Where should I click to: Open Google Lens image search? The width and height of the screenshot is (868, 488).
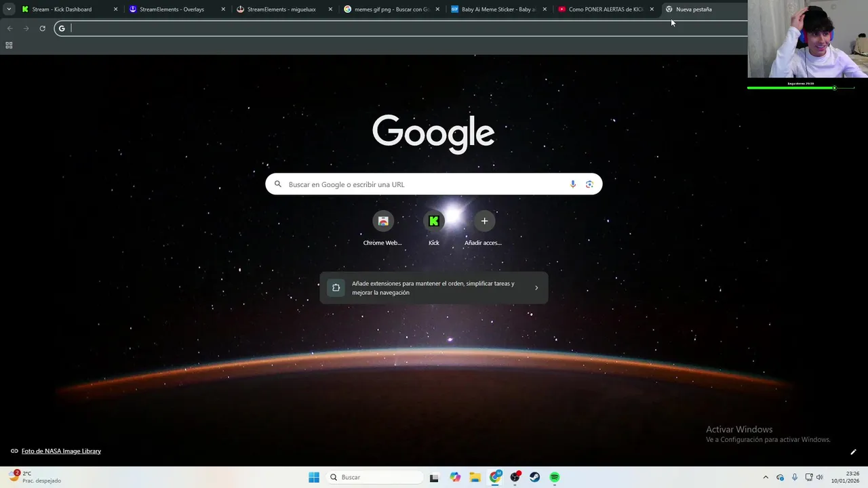point(589,184)
